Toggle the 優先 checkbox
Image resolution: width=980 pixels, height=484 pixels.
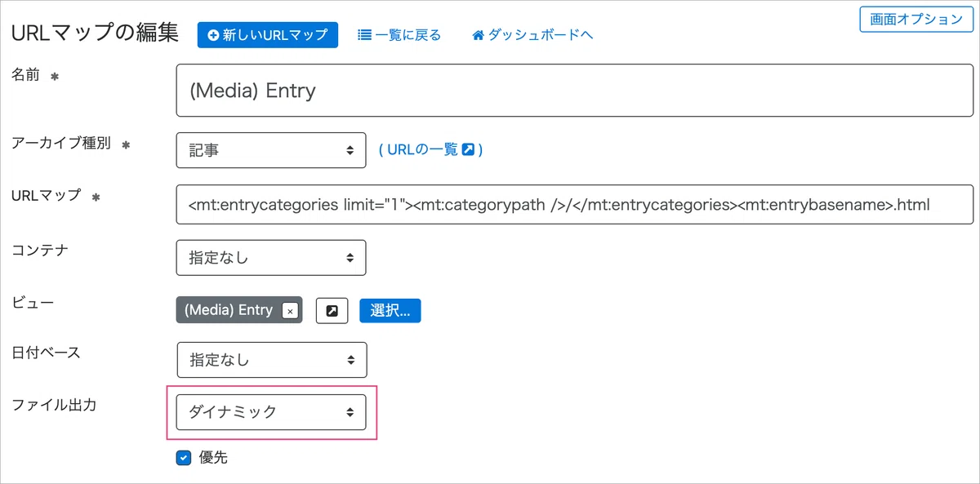(x=184, y=458)
